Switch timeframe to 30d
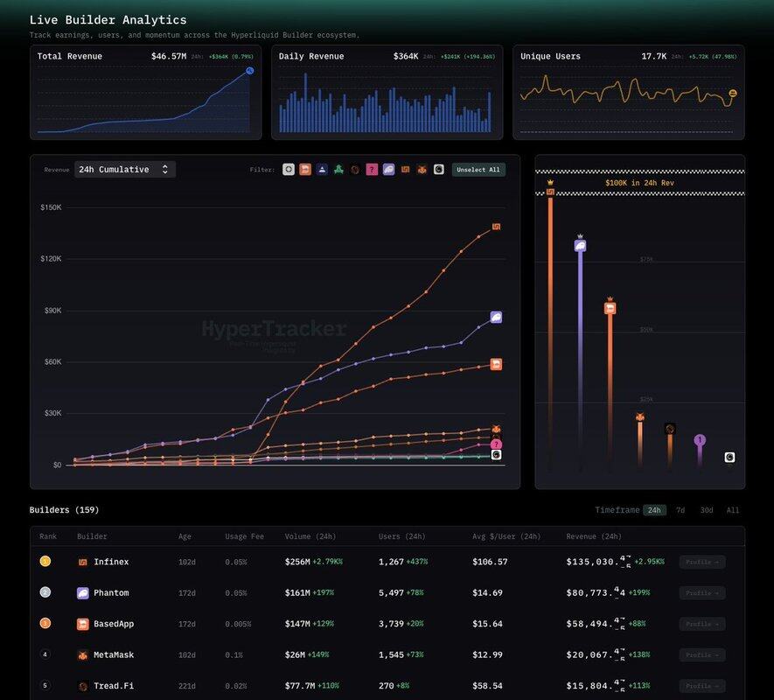Viewport: 774px width, 700px height. pos(706,510)
